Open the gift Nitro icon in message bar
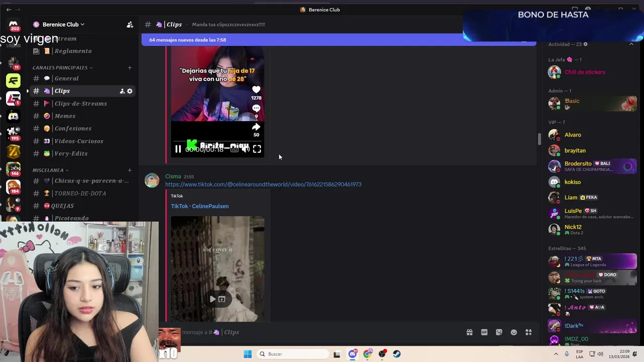The width and height of the screenshot is (644, 362). click(x=469, y=332)
